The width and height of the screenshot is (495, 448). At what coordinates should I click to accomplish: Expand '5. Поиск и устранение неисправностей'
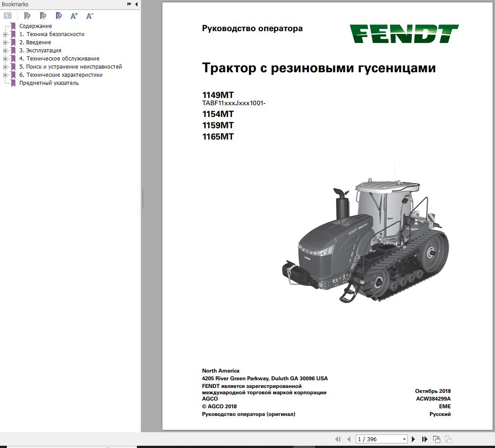tap(5, 67)
